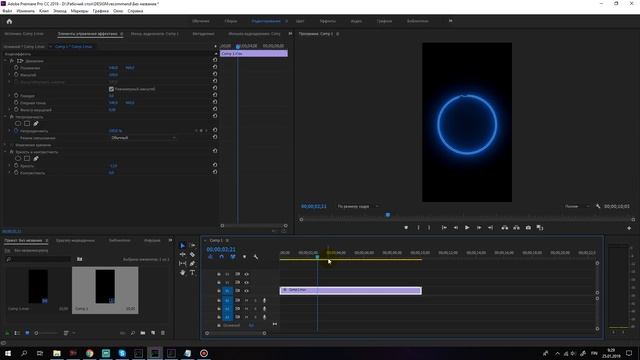Select the Ripple Edit tool
This screenshot has width=640, height=360.
[182, 254]
